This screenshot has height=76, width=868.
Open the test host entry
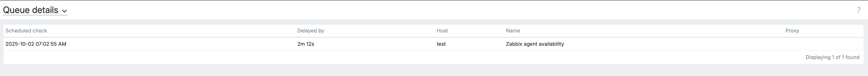coord(441,44)
